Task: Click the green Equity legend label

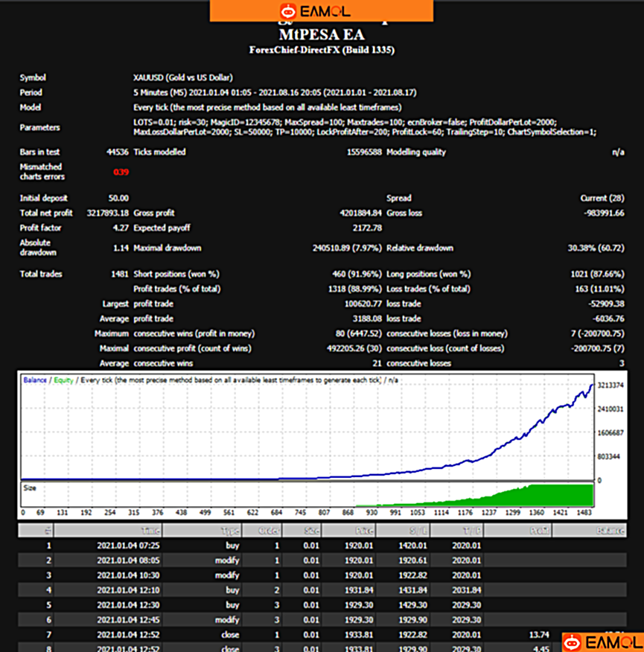Action: [63, 380]
